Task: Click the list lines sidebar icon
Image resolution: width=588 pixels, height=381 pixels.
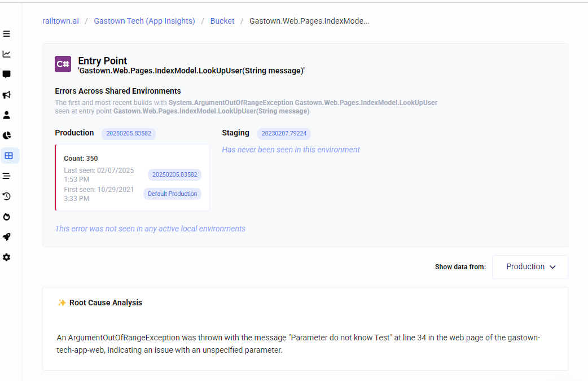Action: (7, 176)
